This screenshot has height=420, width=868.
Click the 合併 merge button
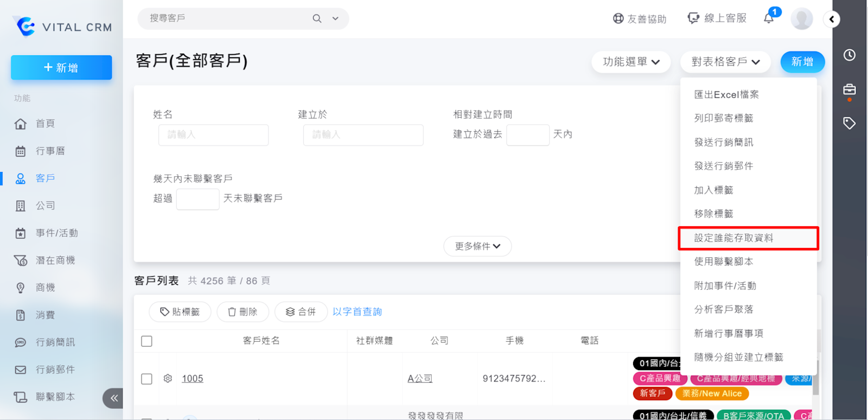pos(301,312)
